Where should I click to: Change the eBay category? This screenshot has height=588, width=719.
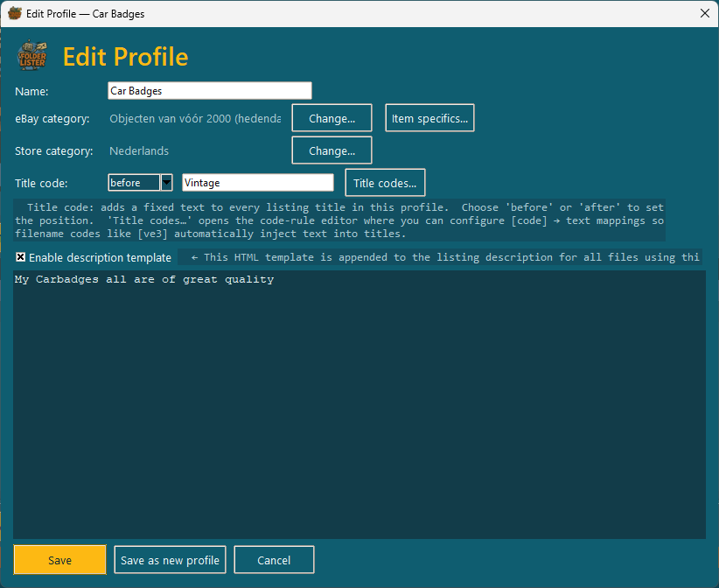pyautogui.click(x=332, y=118)
